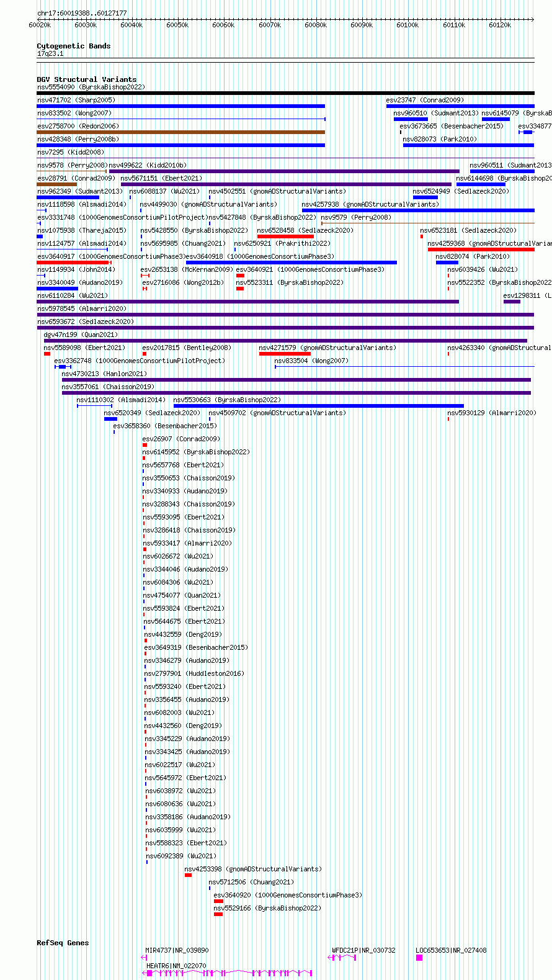Open nsv5523311 (ByrskaBishop2022) variant

pos(290,282)
